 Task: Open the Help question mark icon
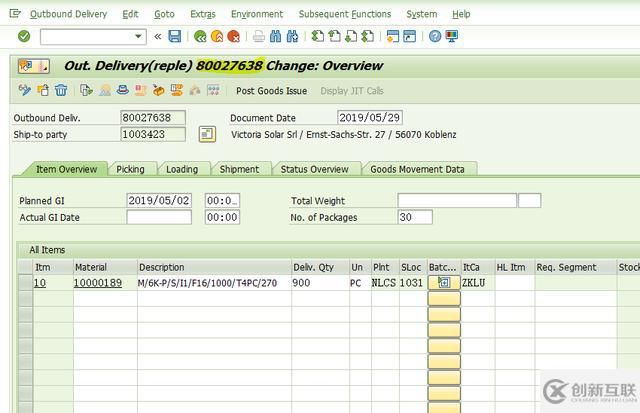(435, 37)
